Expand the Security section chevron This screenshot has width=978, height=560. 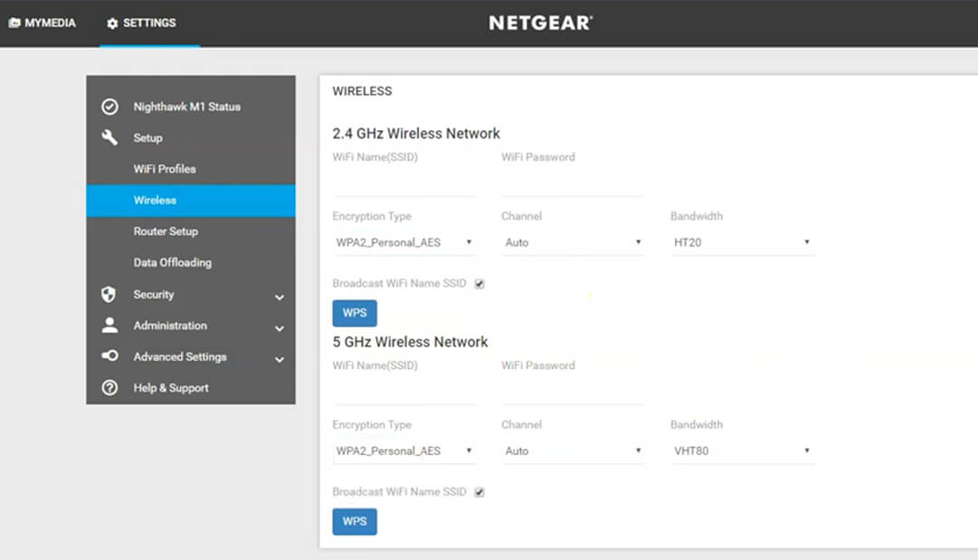[280, 297]
